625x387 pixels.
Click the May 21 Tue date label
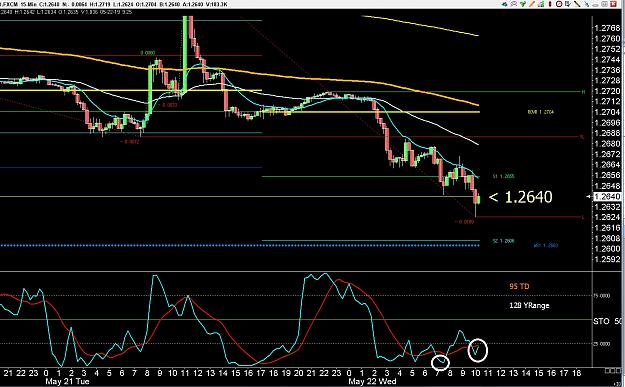point(67,381)
